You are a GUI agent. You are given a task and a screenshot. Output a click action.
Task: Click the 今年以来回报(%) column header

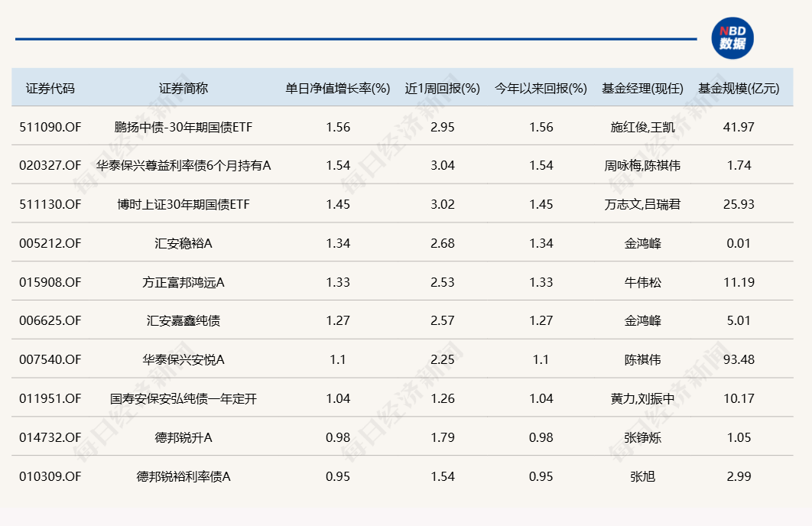point(541,89)
